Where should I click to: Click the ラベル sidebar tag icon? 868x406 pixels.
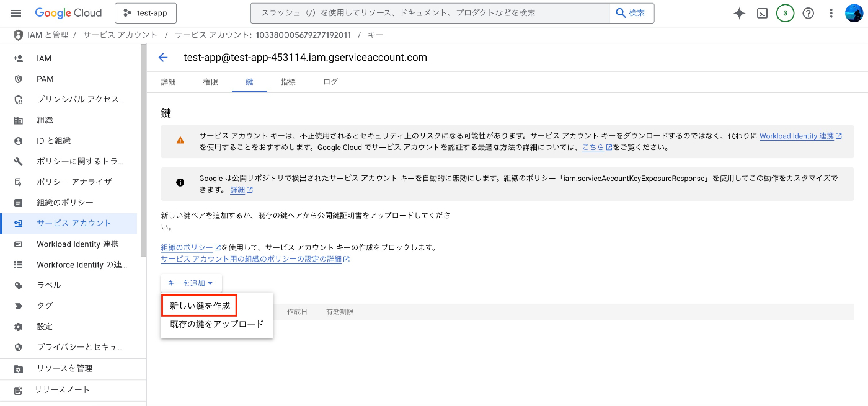[x=18, y=285]
